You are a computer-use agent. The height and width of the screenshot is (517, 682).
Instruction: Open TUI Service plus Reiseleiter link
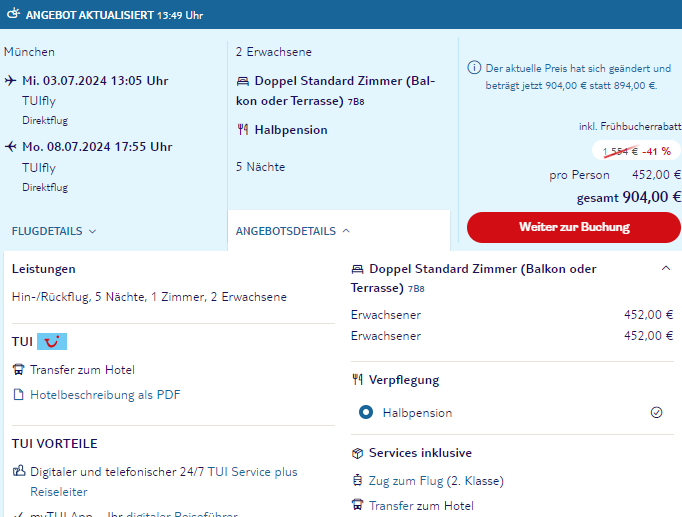[x=164, y=482]
